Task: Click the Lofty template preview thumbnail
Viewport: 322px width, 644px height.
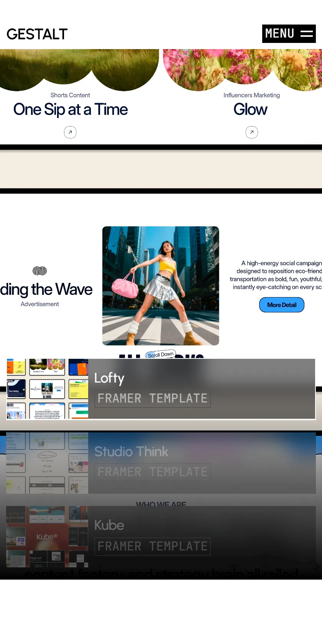Action: [x=47, y=389]
